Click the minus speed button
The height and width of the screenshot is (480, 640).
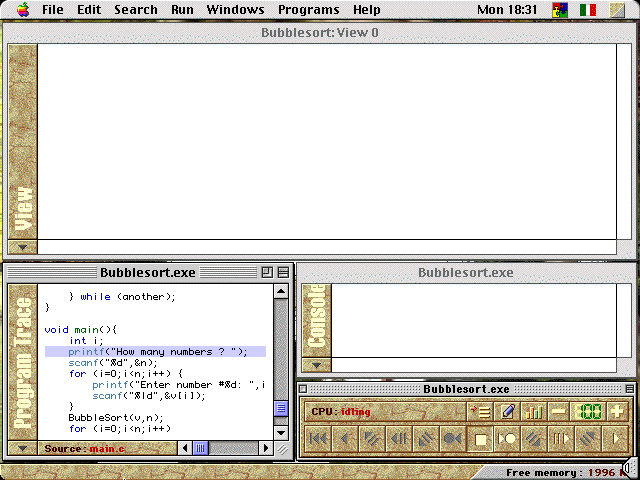pyautogui.click(x=559, y=411)
